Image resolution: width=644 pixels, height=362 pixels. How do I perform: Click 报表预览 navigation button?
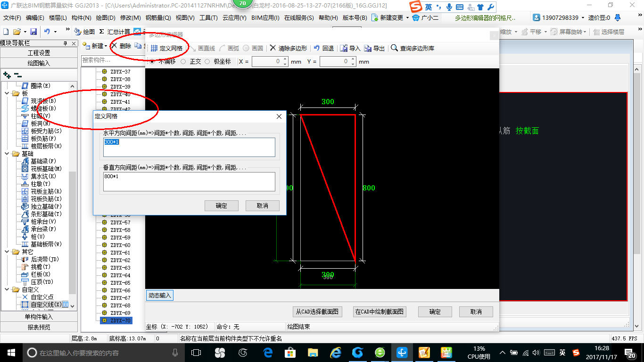point(39,327)
